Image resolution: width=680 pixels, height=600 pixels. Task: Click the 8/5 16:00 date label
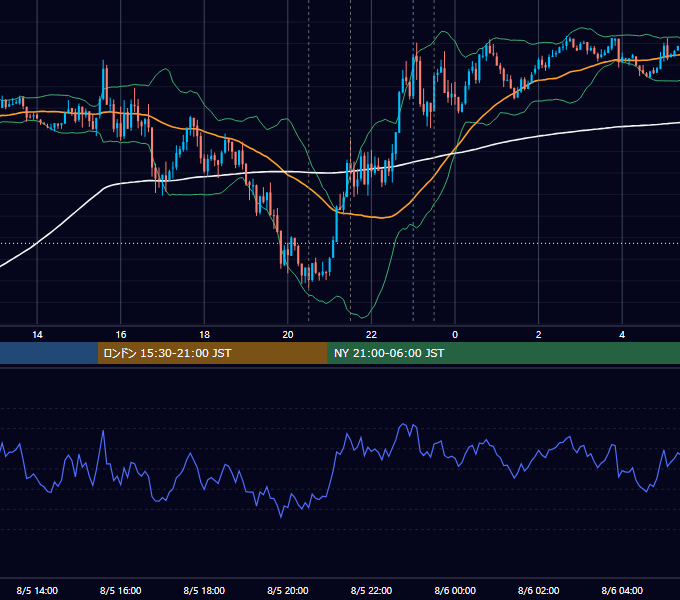[x=121, y=590]
